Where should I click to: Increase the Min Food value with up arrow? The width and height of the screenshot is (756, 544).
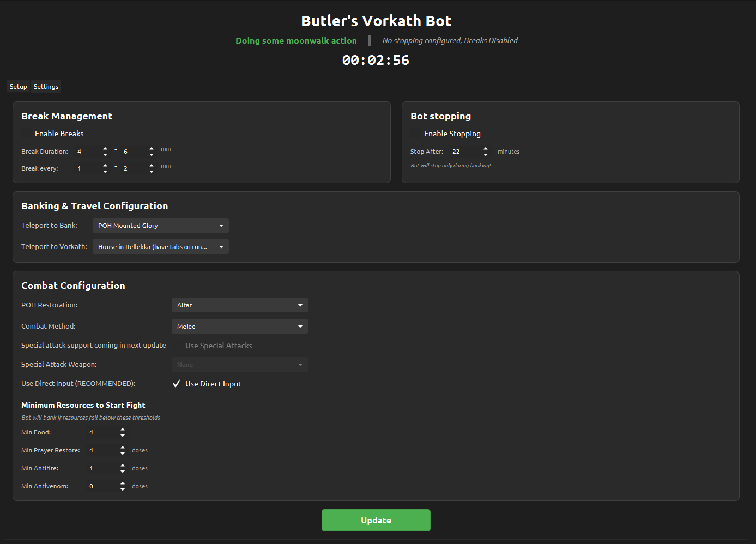pos(123,430)
